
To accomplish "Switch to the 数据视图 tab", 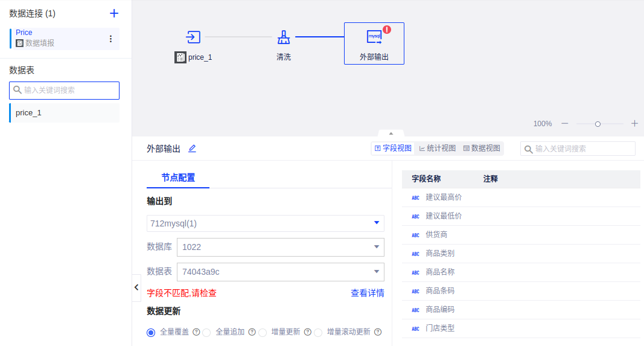I will tap(482, 149).
